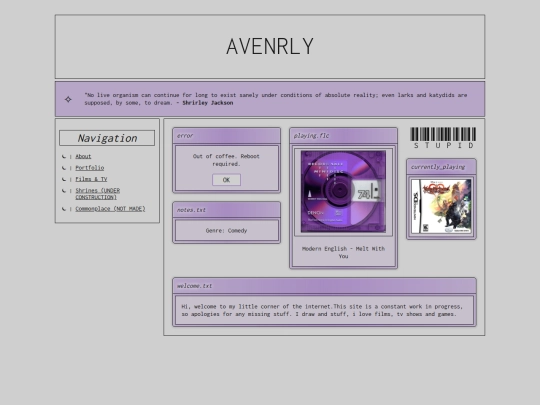Click the moon icon beside Portfolio
Screen dimensions: 540x405
click(x=64, y=168)
